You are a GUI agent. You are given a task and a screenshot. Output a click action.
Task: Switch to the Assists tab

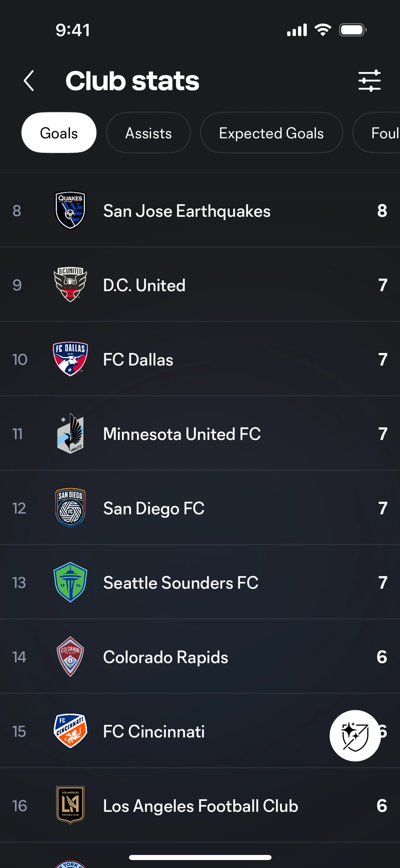pos(149,133)
